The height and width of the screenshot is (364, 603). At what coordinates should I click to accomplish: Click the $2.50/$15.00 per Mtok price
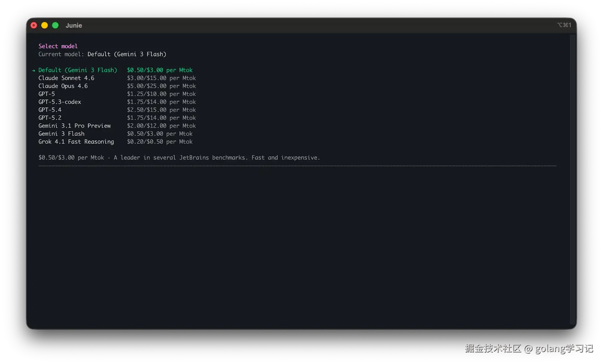tap(161, 110)
